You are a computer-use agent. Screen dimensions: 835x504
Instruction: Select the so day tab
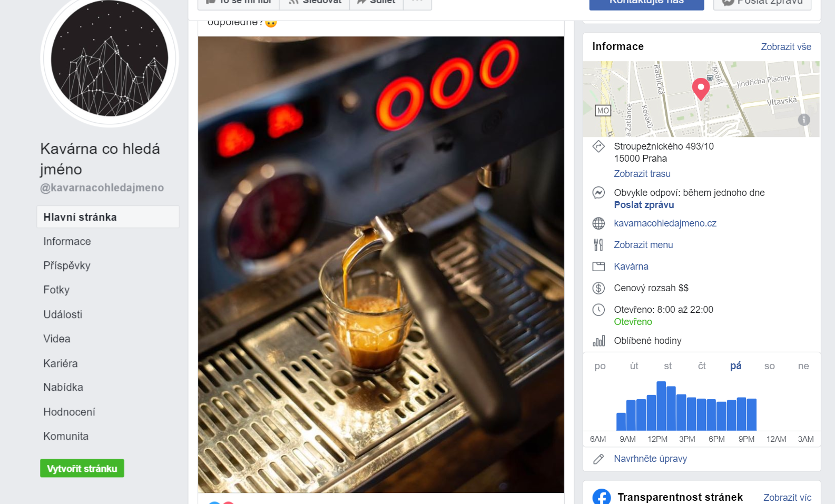point(770,366)
